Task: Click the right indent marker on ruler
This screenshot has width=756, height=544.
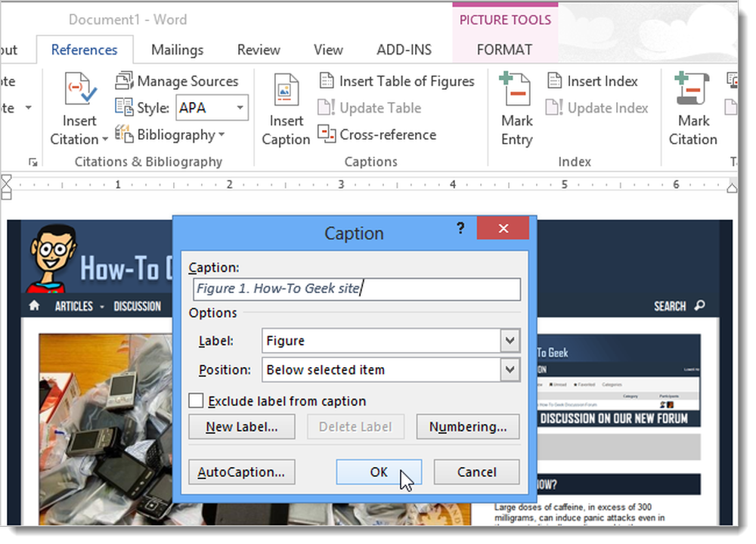Action: pyautogui.click(x=731, y=187)
